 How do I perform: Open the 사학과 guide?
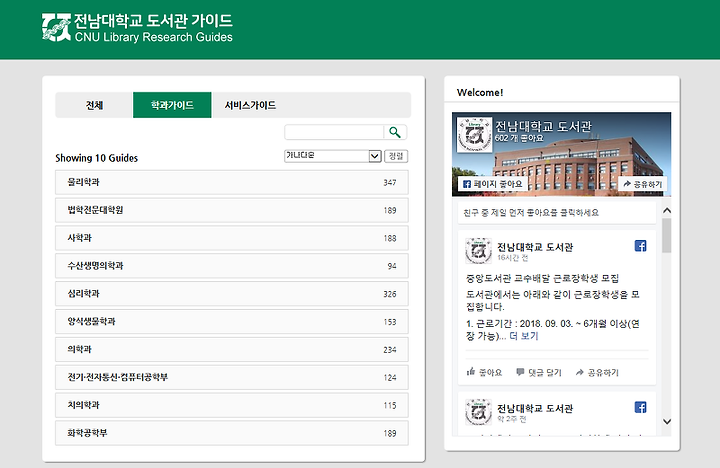[x=232, y=238]
